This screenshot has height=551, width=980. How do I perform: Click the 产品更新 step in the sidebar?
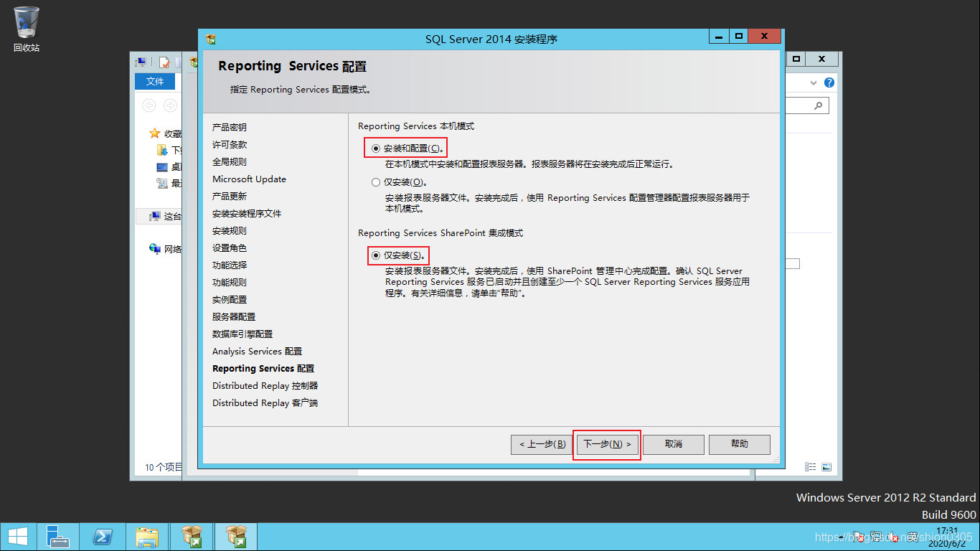click(x=230, y=196)
